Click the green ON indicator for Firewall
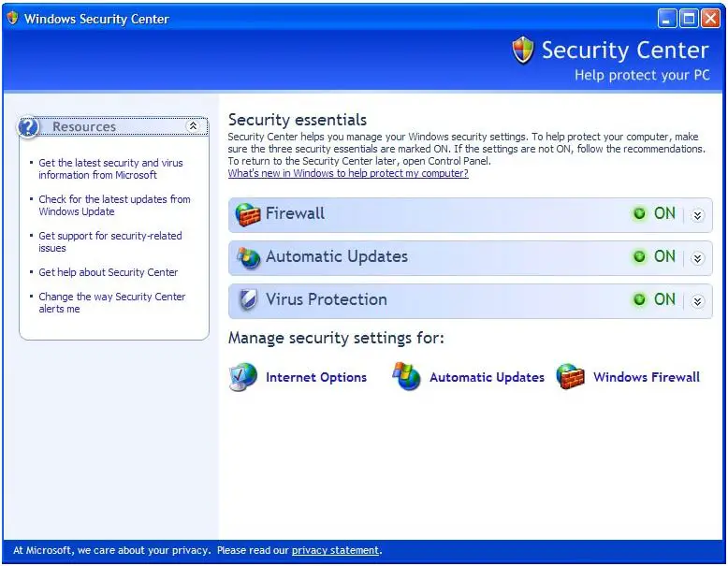Screen dimensions: 728x566 pyautogui.click(x=639, y=213)
